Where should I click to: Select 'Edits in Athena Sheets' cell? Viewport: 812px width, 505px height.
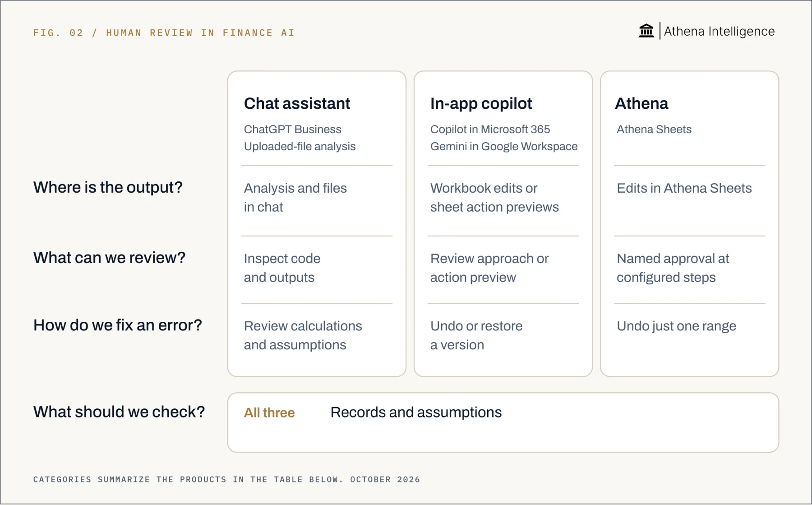[684, 188]
